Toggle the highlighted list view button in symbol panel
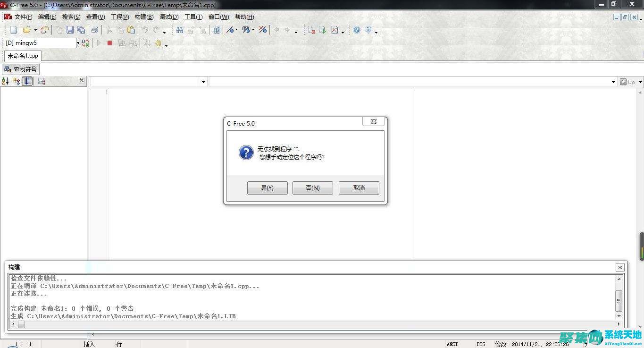644x348 pixels. pyautogui.click(x=28, y=81)
